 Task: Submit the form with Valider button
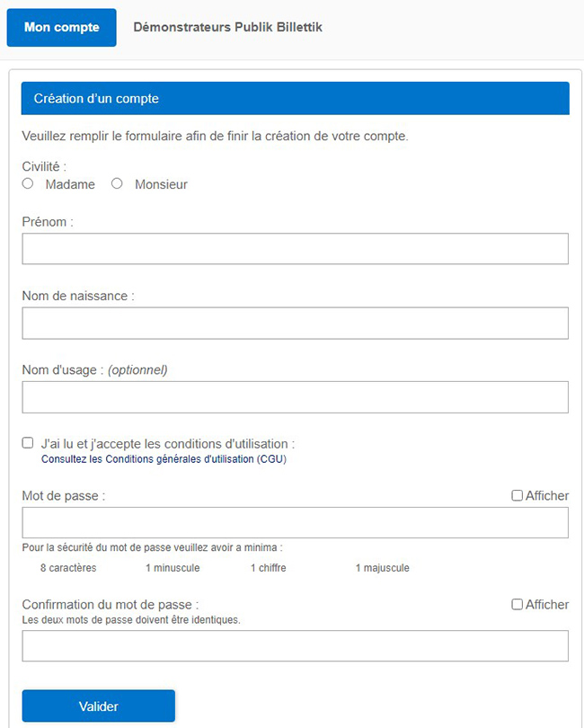pyautogui.click(x=99, y=706)
